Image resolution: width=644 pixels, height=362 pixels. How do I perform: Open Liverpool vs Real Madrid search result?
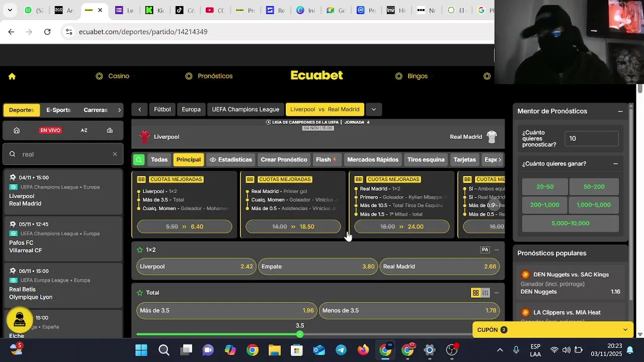pos(63,191)
